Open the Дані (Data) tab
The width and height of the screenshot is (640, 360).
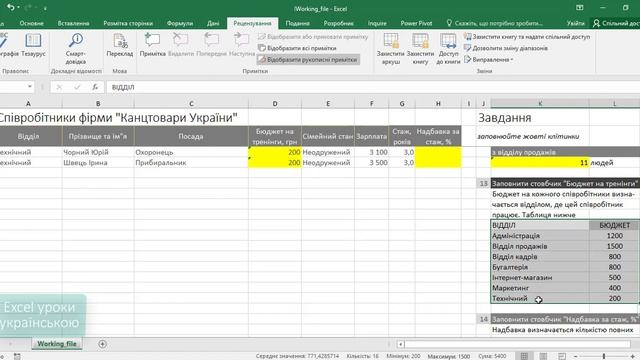coord(213,23)
